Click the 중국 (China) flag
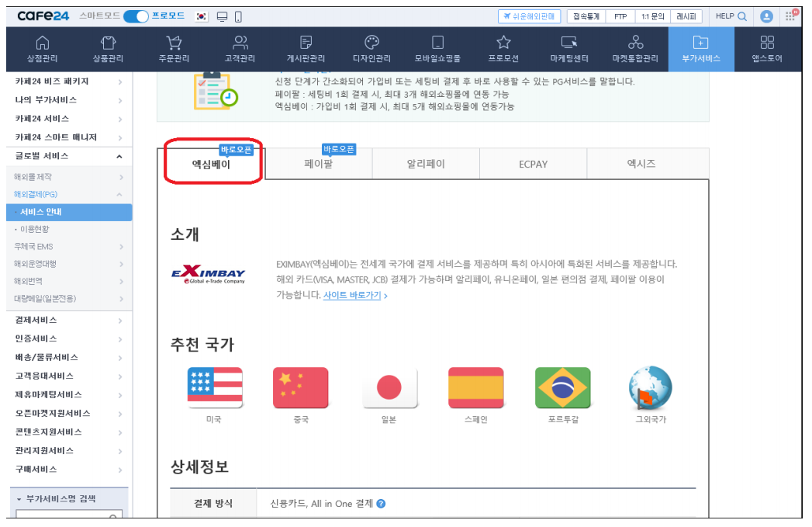 300,387
